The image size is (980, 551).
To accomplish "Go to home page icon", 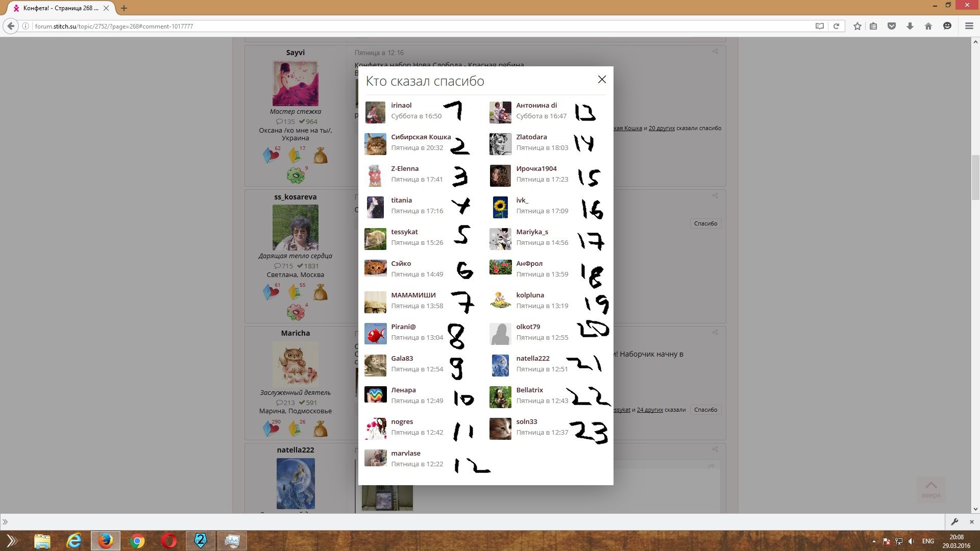I will (x=928, y=26).
